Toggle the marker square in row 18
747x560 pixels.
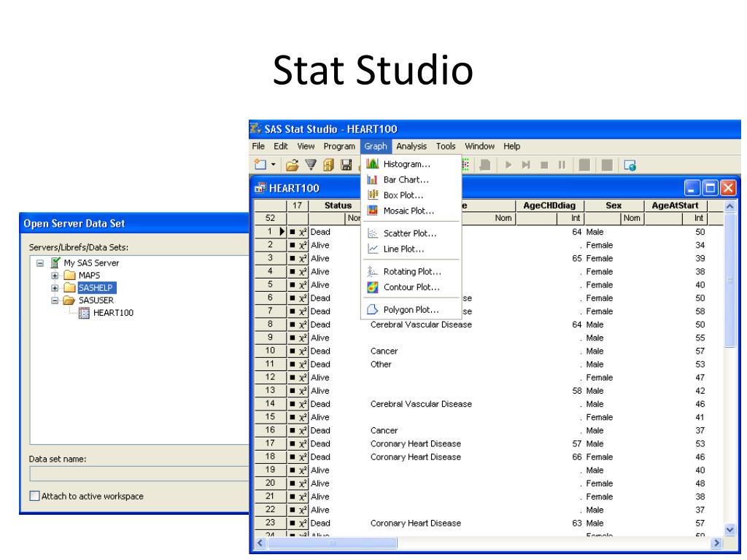coord(292,456)
